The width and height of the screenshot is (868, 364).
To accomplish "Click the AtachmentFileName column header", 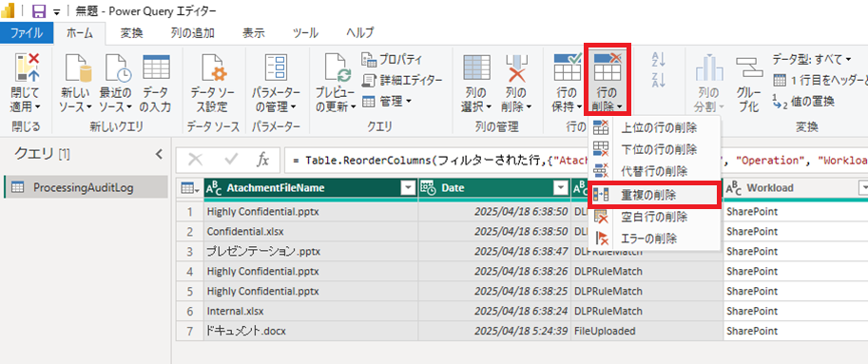I will 310,188.
